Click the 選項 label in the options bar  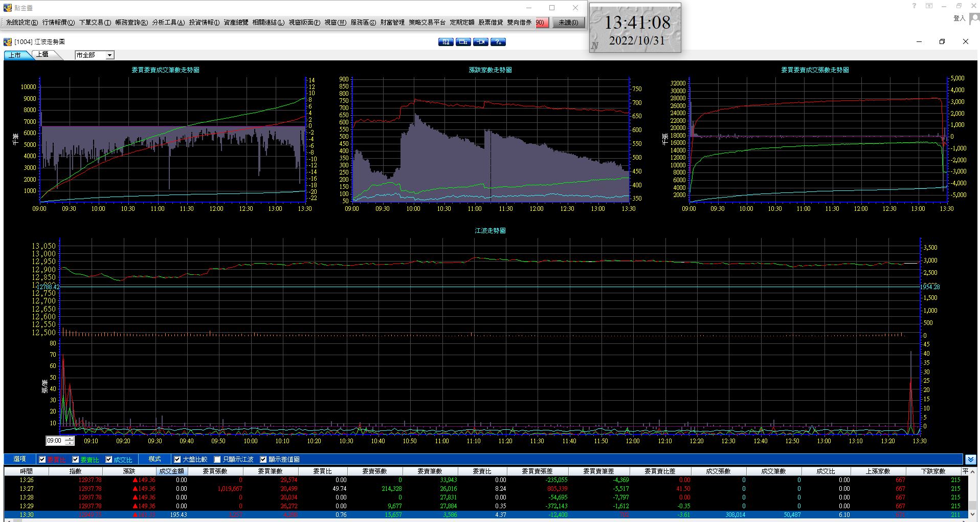tap(20, 460)
